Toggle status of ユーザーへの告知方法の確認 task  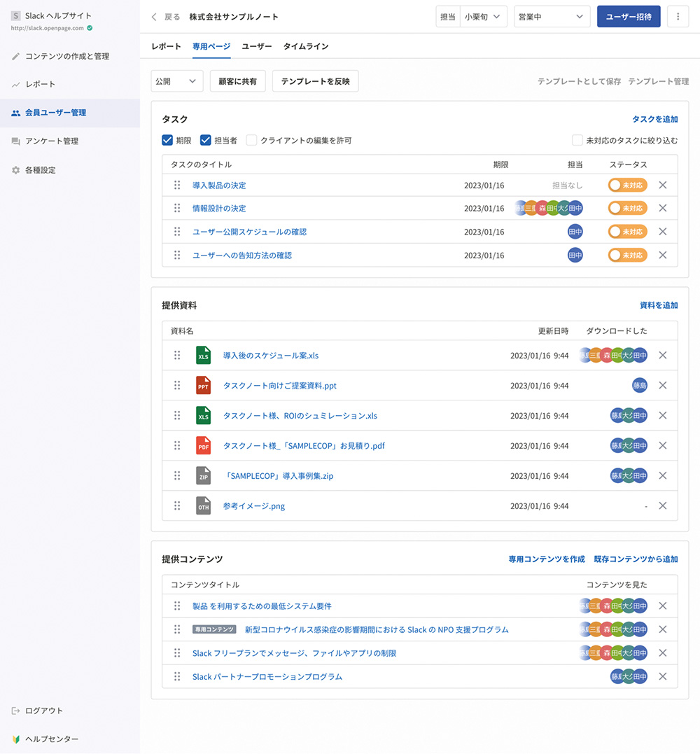pyautogui.click(x=627, y=256)
